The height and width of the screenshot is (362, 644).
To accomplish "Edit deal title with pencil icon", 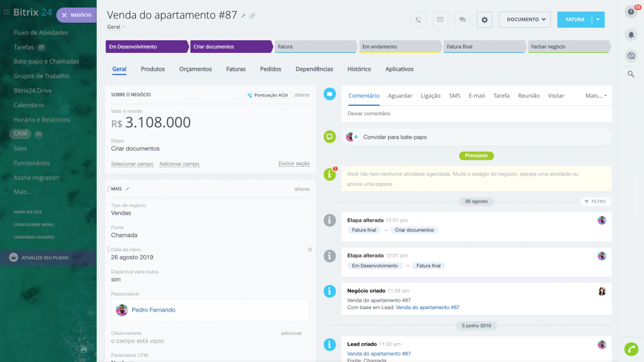I will [x=244, y=16].
